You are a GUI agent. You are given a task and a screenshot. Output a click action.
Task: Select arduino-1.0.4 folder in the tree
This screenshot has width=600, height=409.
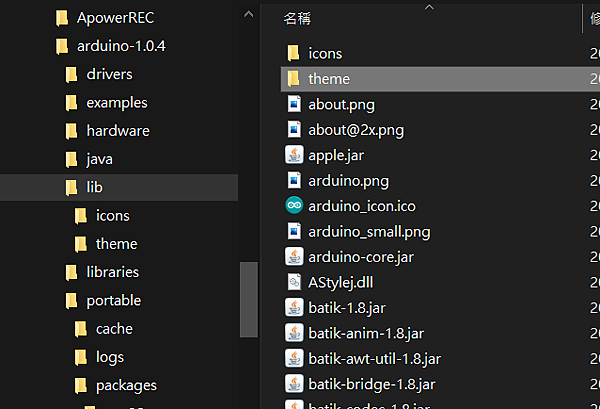coord(111,46)
